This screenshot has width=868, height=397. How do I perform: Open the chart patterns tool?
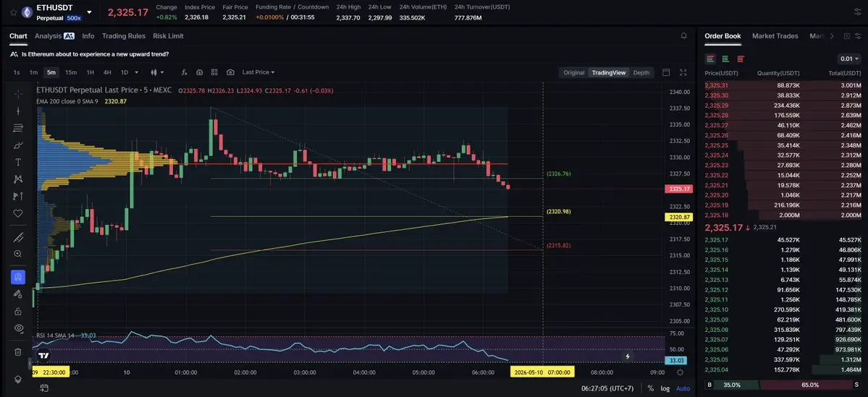coord(17,179)
